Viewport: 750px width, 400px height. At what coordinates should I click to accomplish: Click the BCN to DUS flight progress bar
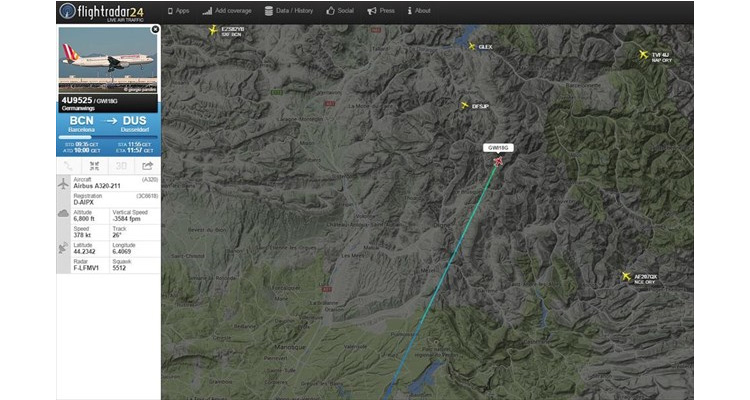[108, 137]
